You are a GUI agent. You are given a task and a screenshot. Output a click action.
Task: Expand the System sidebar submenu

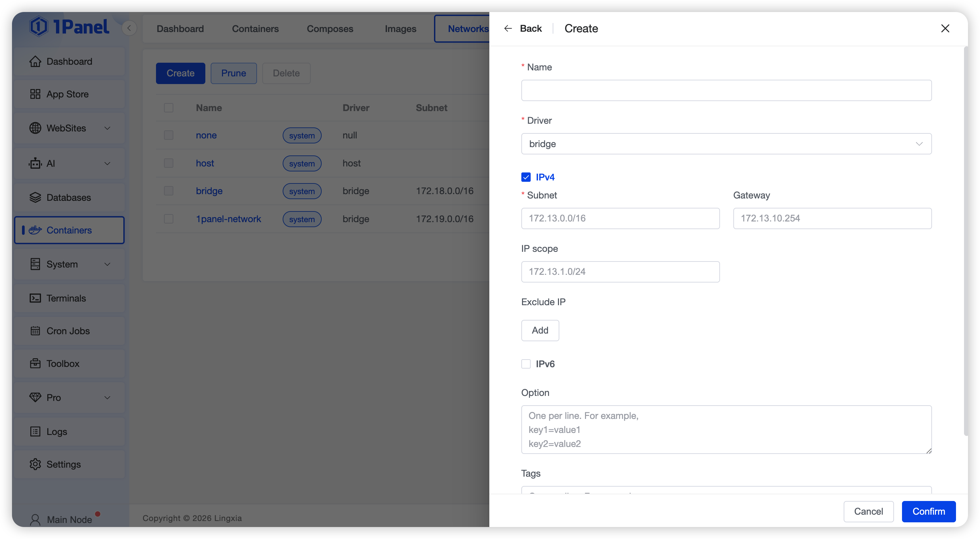click(107, 264)
